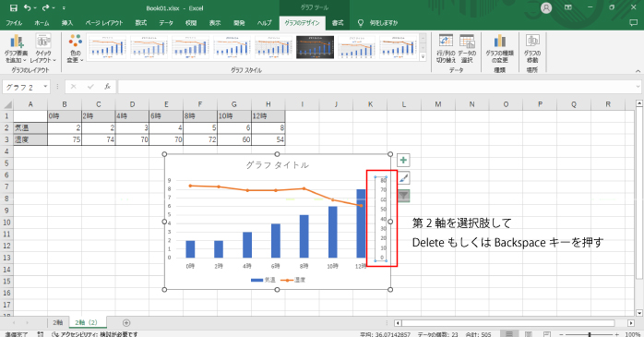Image resolution: width=644 pixels, height=337 pixels.
Task: Expand the formula bar
Action: click(638, 87)
